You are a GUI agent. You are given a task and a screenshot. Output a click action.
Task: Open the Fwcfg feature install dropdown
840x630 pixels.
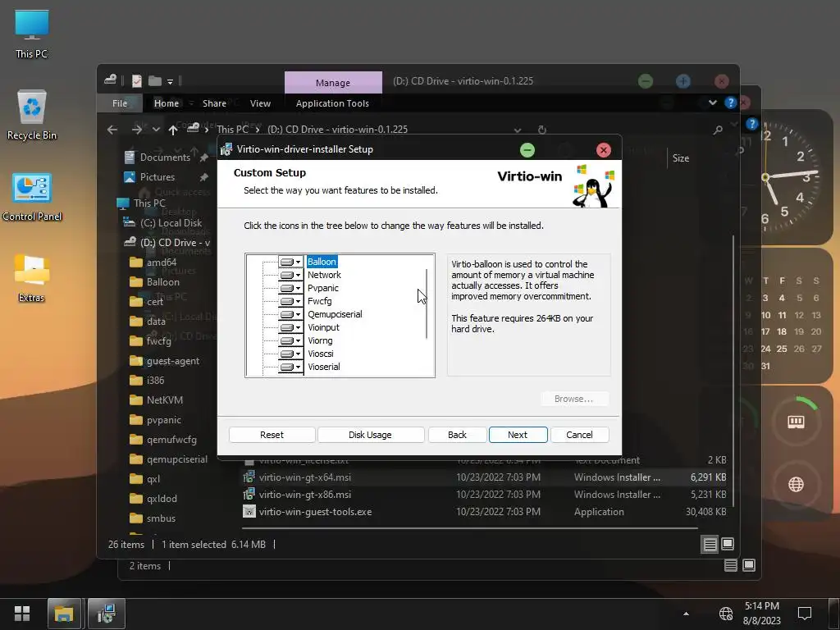(290, 301)
